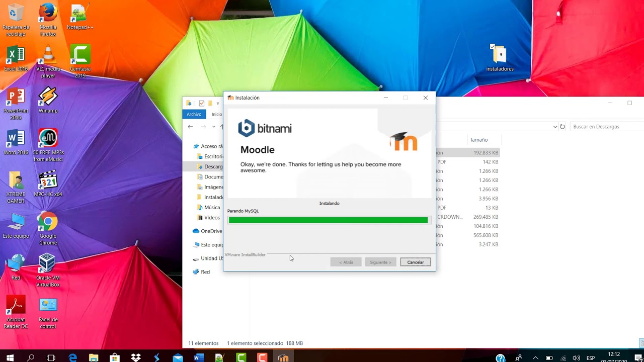Click the greyed Siguiente button in installer

380,262
